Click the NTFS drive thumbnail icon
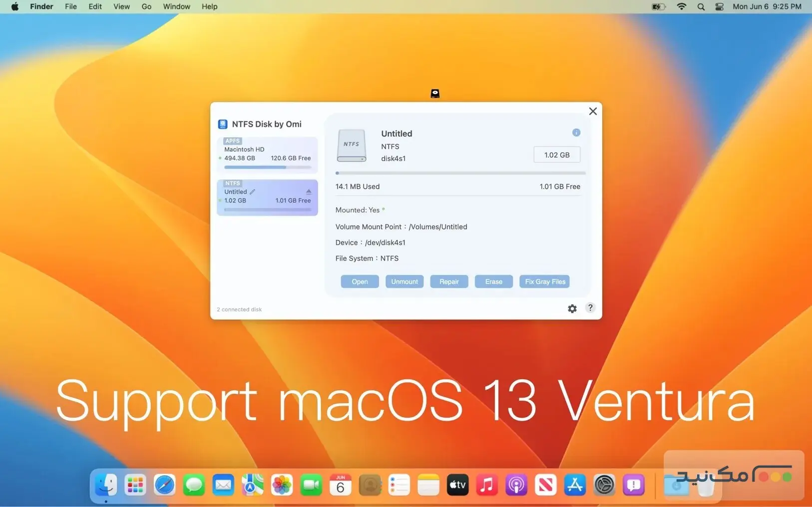Screen dimensions: 812x507 click(x=351, y=145)
